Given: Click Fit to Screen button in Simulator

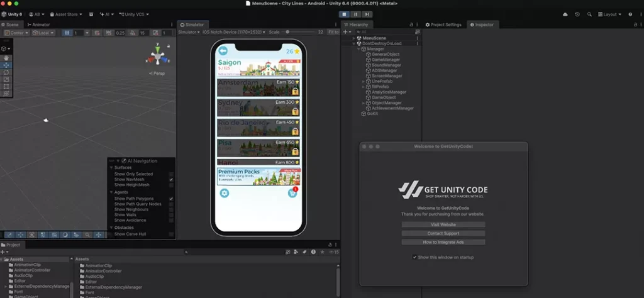Looking at the screenshot, I should pyautogui.click(x=333, y=32).
